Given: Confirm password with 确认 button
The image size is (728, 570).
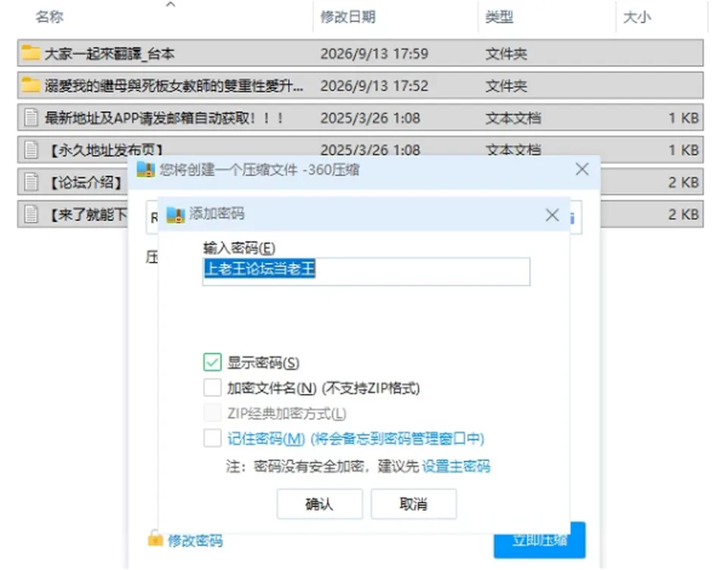Looking at the screenshot, I should (x=319, y=503).
